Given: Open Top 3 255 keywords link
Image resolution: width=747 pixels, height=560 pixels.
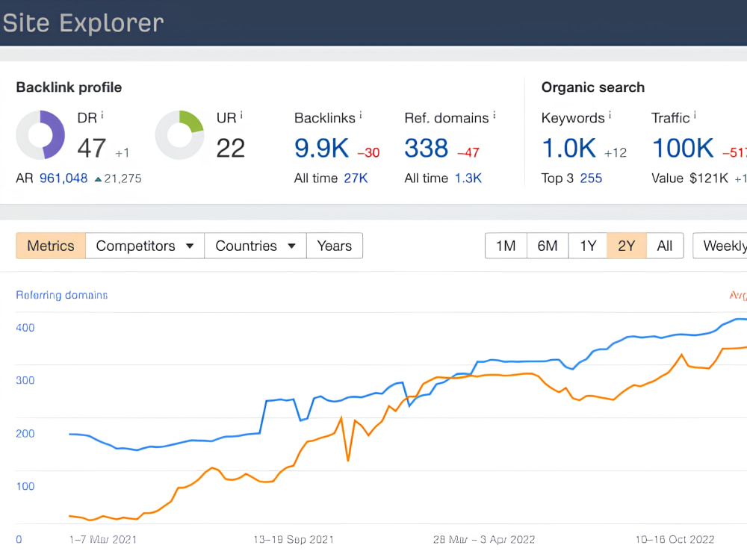Looking at the screenshot, I should (x=591, y=178).
